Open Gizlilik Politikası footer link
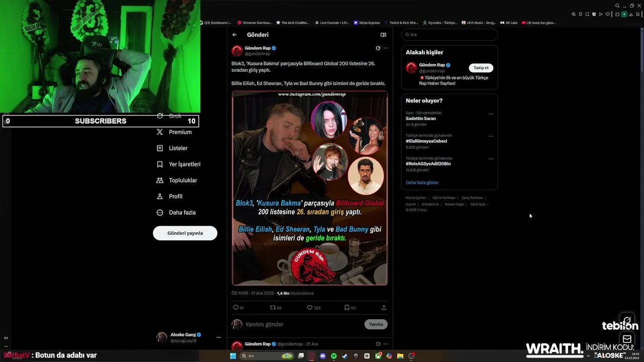This screenshot has width=644, height=362. coord(444,198)
